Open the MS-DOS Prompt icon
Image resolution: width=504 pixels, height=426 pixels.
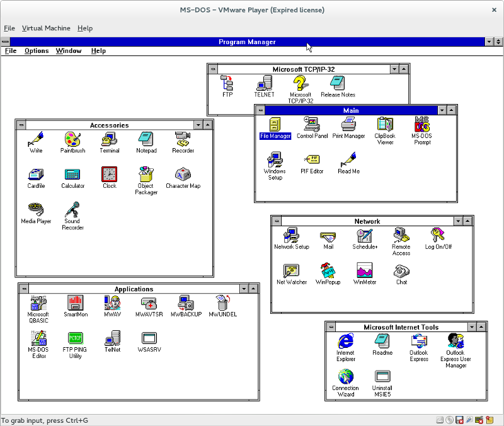point(421,124)
